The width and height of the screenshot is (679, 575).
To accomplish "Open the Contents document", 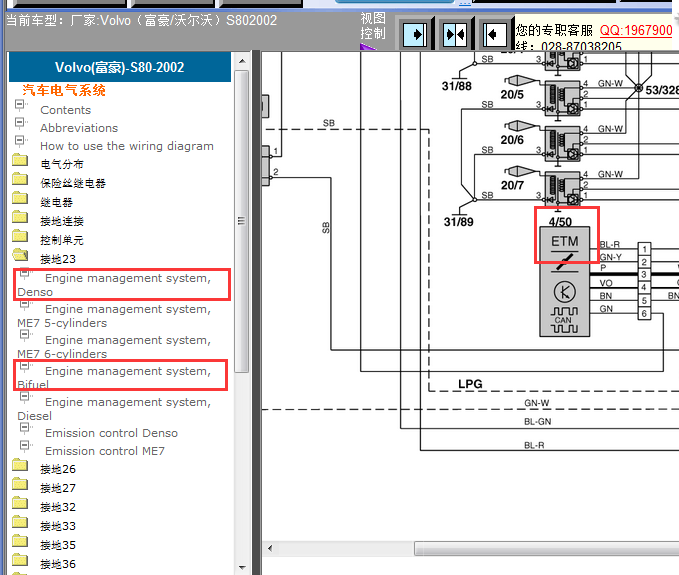I will [65, 110].
